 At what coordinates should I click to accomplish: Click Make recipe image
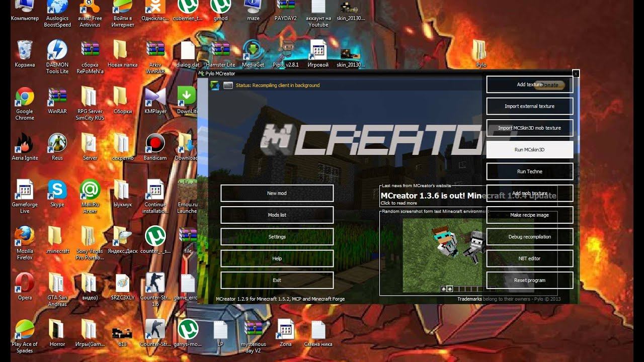(530, 215)
